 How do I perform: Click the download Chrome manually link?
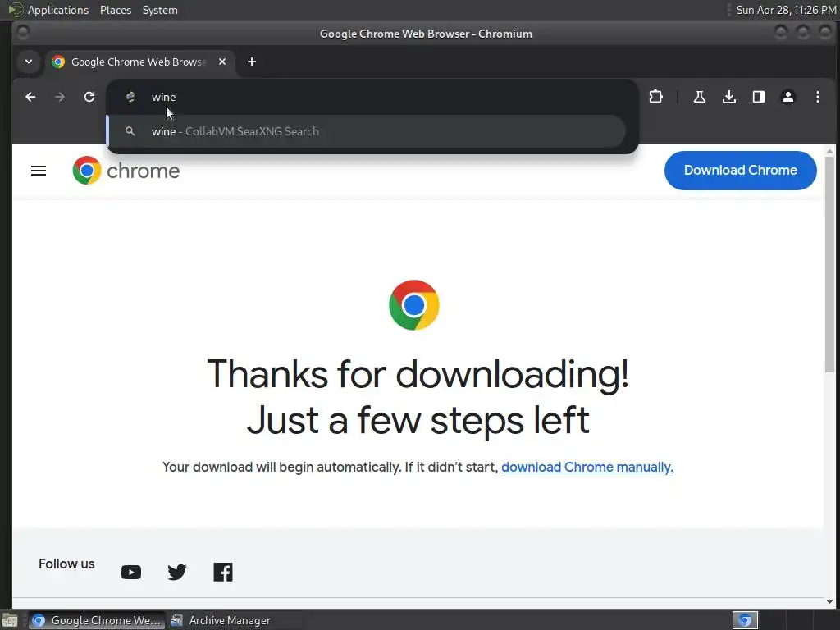[587, 467]
